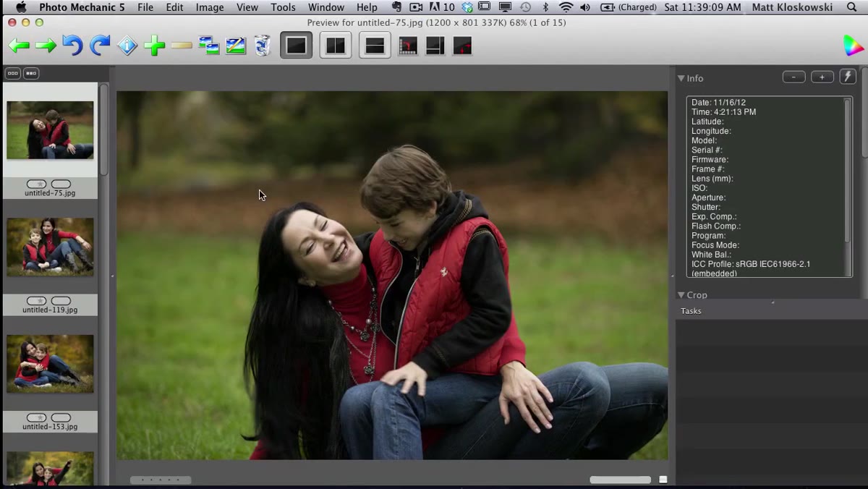
Task: Toggle blank pill for untitled-153.jpg
Action: point(61,418)
